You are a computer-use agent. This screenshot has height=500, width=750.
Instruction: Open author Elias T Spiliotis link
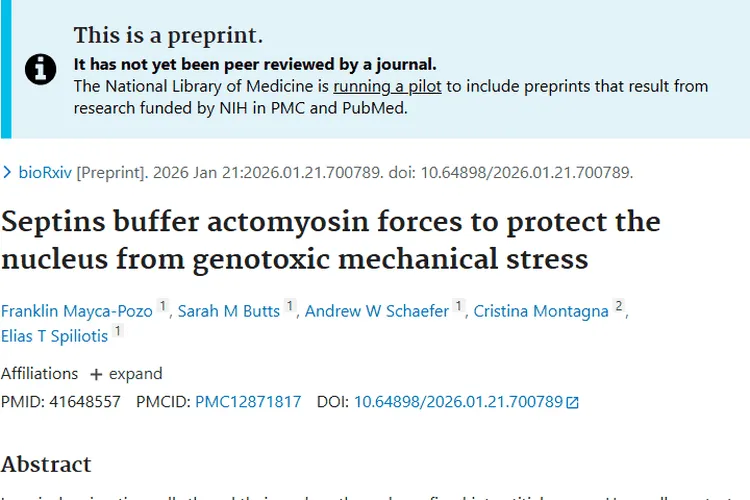[54, 335]
